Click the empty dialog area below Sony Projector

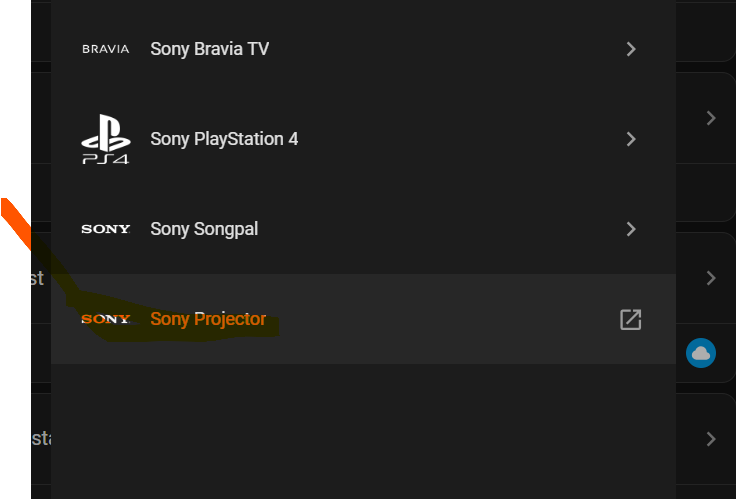click(360, 430)
